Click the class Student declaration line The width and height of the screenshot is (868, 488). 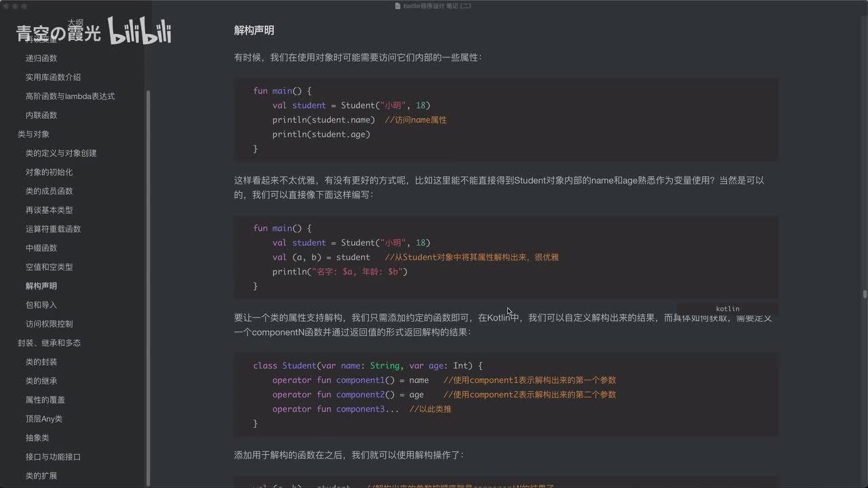coord(368,365)
